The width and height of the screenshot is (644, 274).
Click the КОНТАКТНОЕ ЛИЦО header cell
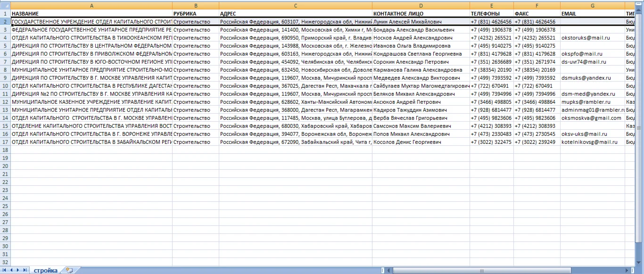[x=421, y=14]
